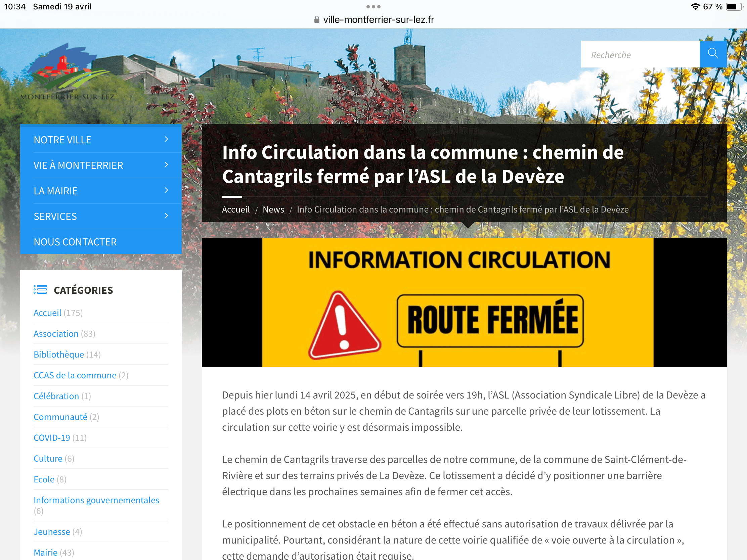
Task: Open the Nous Contacter menu item
Action: (75, 242)
